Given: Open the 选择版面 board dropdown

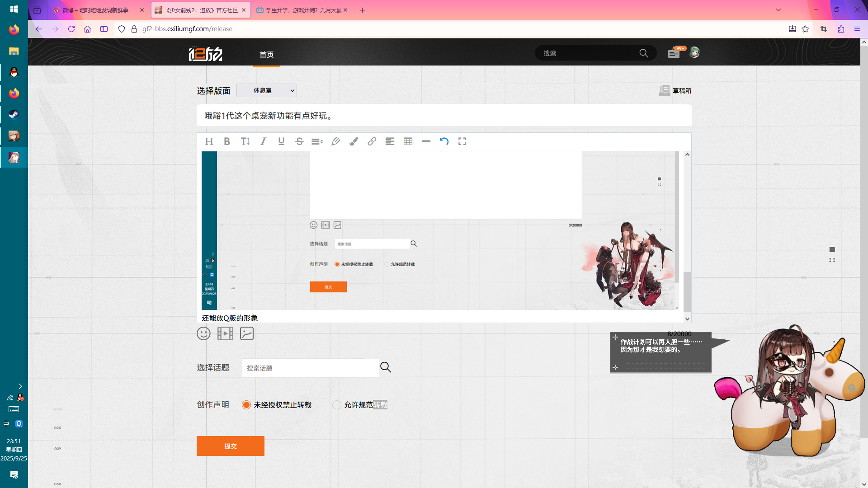Looking at the screenshot, I should pyautogui.click(x=267, y=90).
